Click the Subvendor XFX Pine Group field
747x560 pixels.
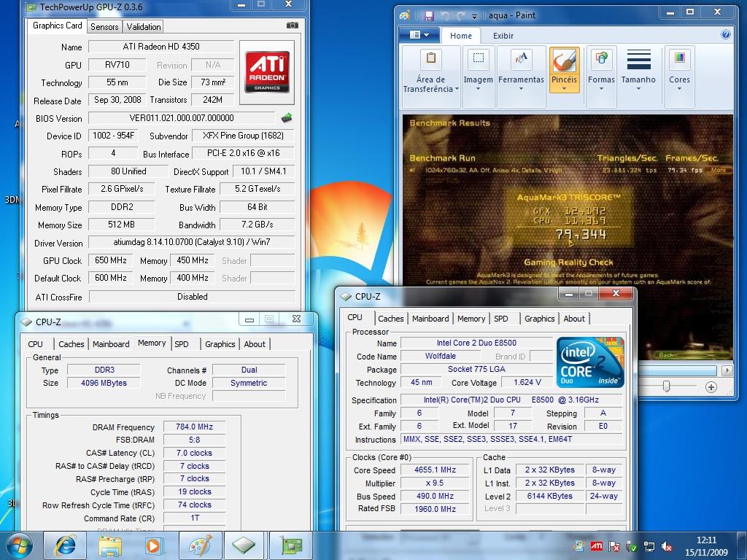point(243,135)
